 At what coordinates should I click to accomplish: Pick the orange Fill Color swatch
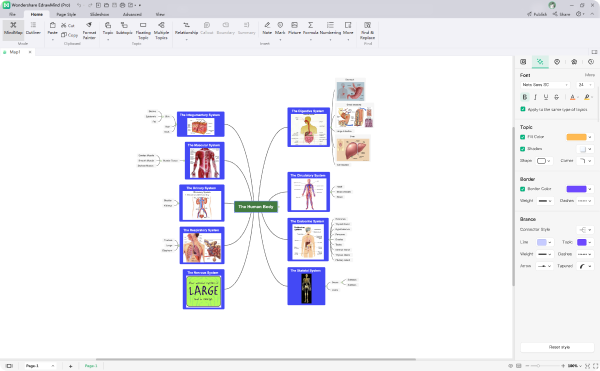(x=576, y=137)
